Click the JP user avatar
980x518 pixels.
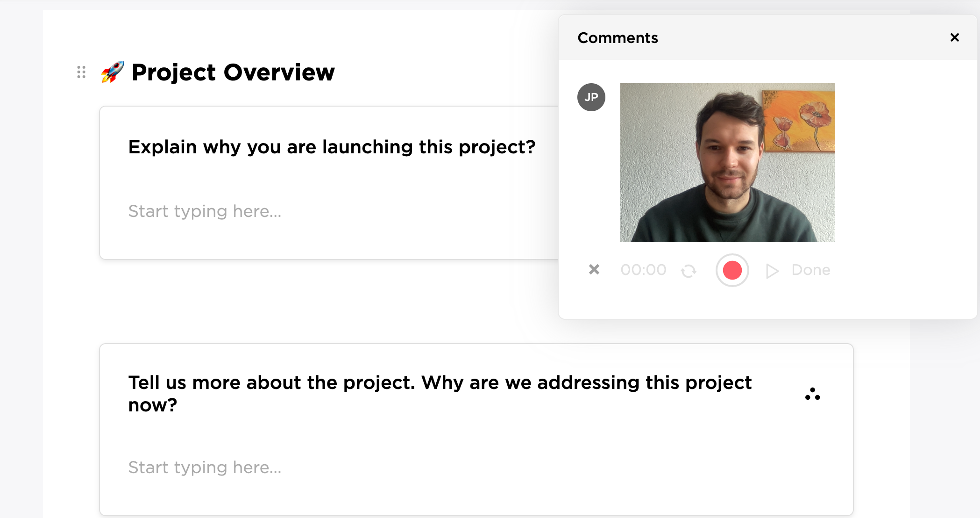[591, 97]
